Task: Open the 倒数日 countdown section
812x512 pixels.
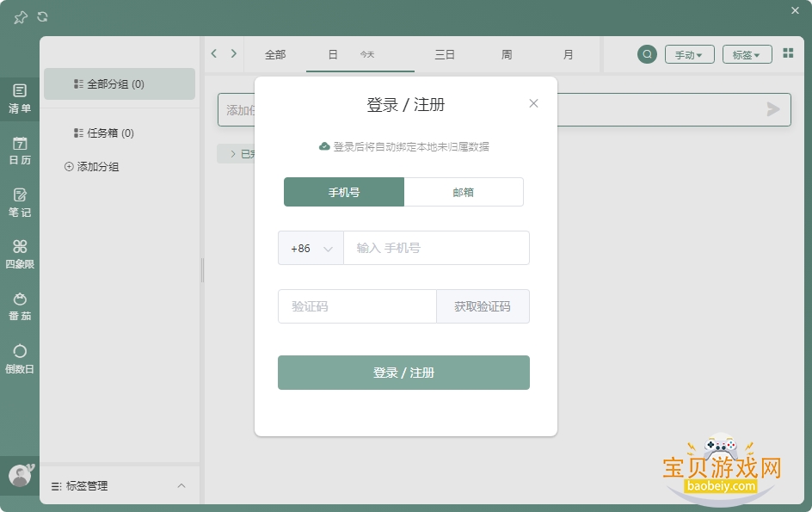Action: (x=20, y=359)
